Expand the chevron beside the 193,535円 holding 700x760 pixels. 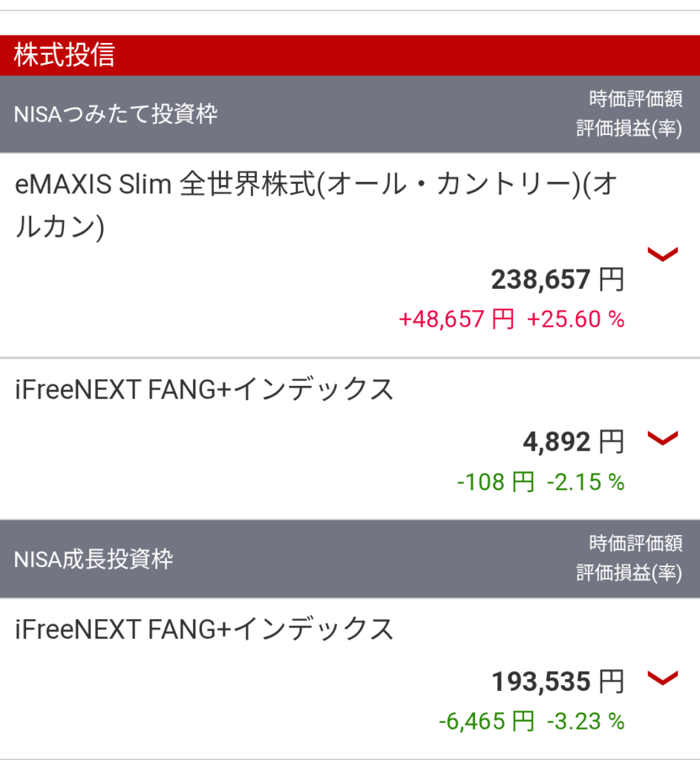click(x=662, y=677)
